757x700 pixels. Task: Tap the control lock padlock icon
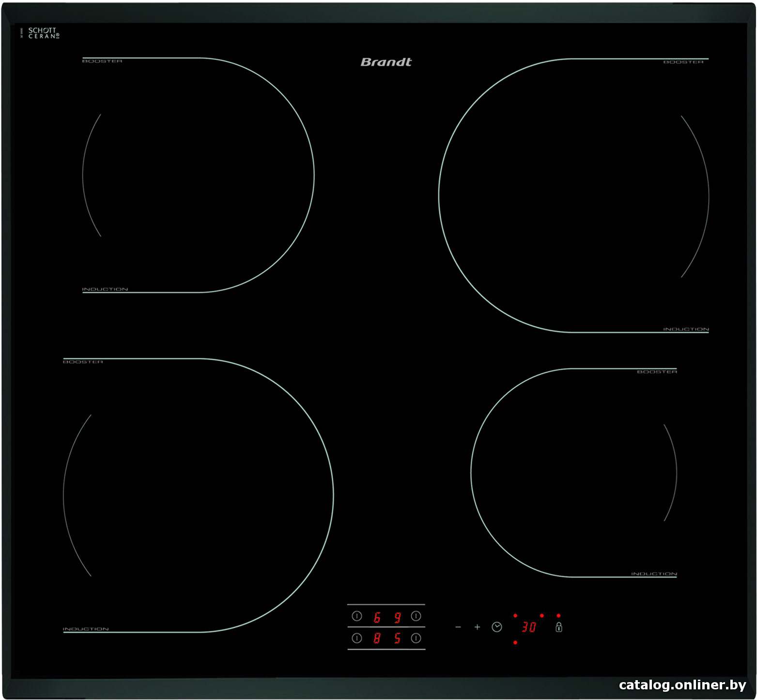click(559, 627)
